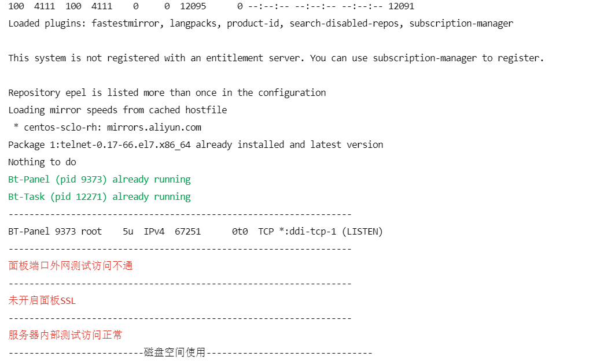
Task: Click the red text 未开启面板SSL
Action: pyautogui.click(x=42, y=300)
